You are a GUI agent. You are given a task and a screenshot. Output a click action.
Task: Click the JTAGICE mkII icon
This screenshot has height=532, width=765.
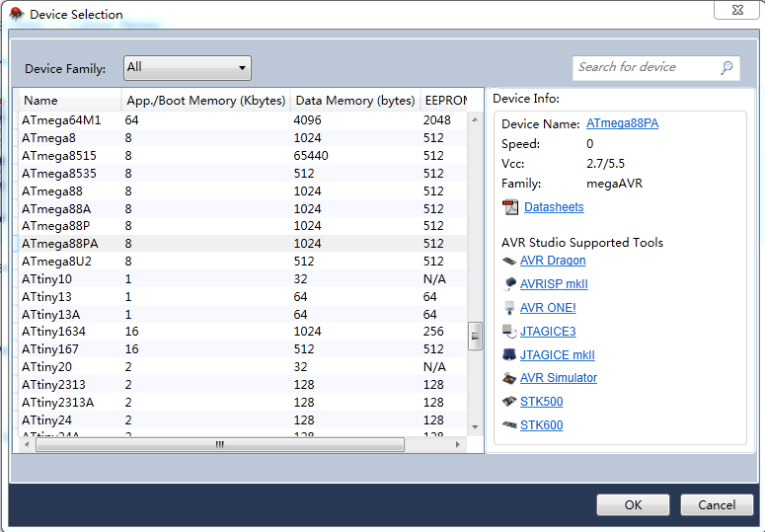point(509,354)
